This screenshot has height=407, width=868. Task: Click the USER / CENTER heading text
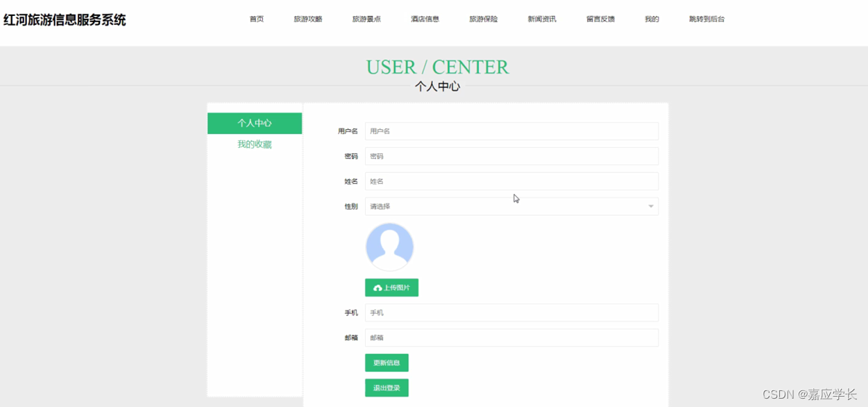tap(437, 67)
